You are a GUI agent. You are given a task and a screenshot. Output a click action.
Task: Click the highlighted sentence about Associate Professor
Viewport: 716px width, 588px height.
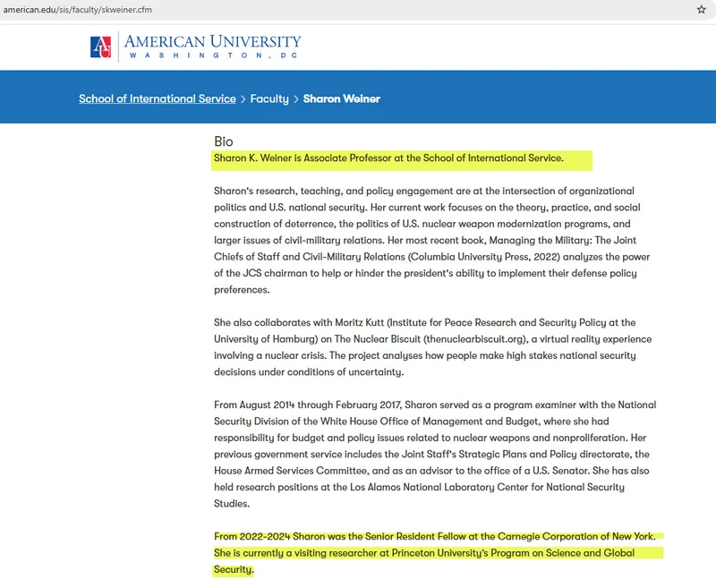tap(388, 158)
